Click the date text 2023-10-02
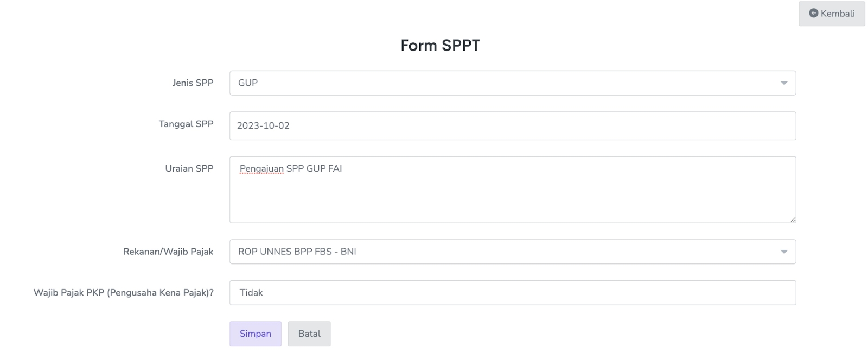 pos(263,126)
